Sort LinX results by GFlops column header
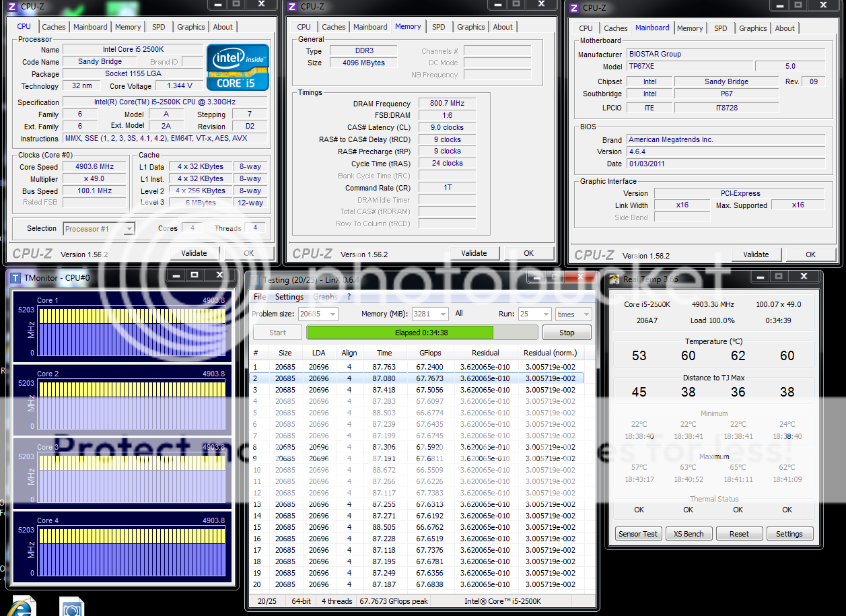The height and width of the screenshot is (616, 846). pyautogui.click(x=430, y=353)
